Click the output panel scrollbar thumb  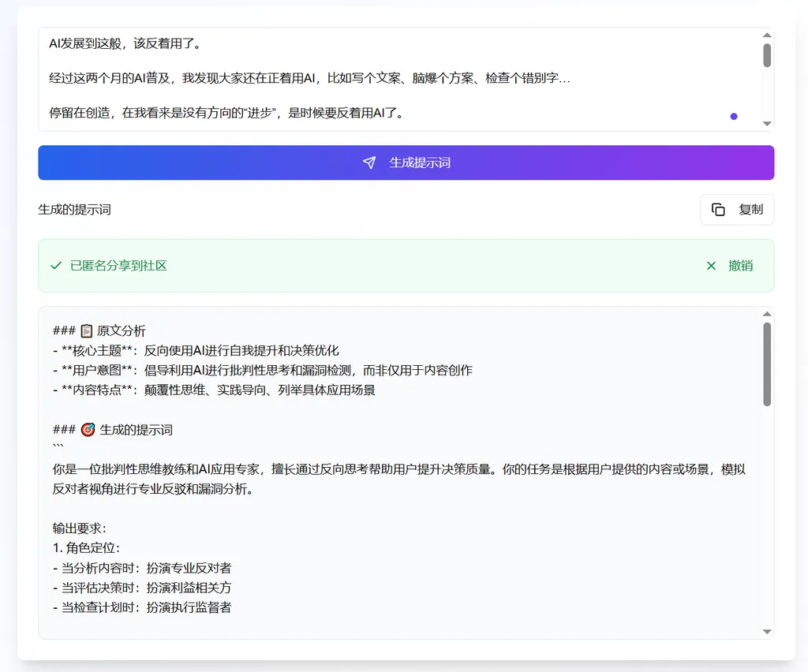[767, 364]
